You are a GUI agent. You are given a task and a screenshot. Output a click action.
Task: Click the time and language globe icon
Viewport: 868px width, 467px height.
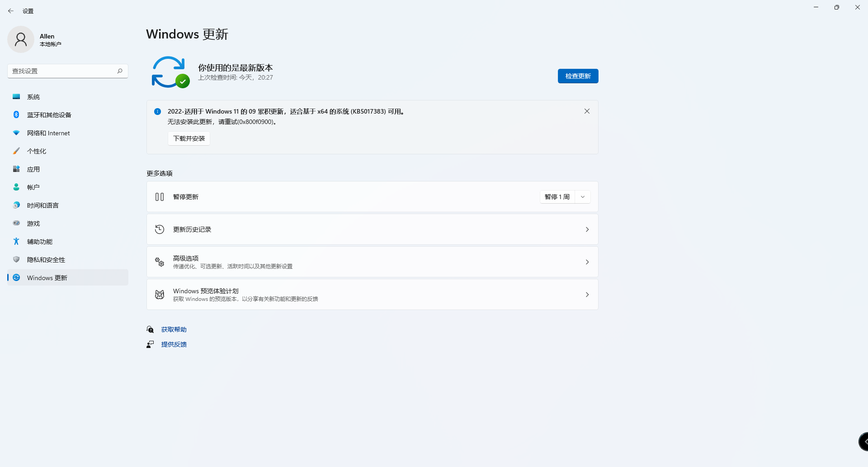point(16,205)
